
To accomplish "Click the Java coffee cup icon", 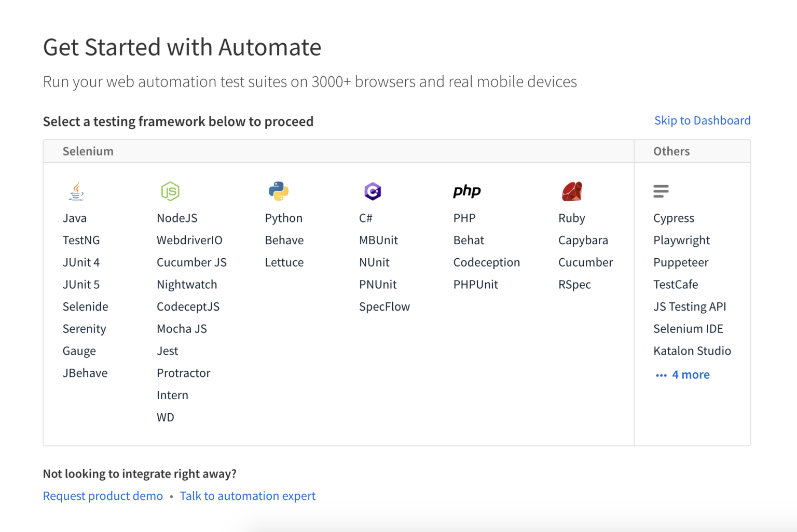I will coord(76,191).
